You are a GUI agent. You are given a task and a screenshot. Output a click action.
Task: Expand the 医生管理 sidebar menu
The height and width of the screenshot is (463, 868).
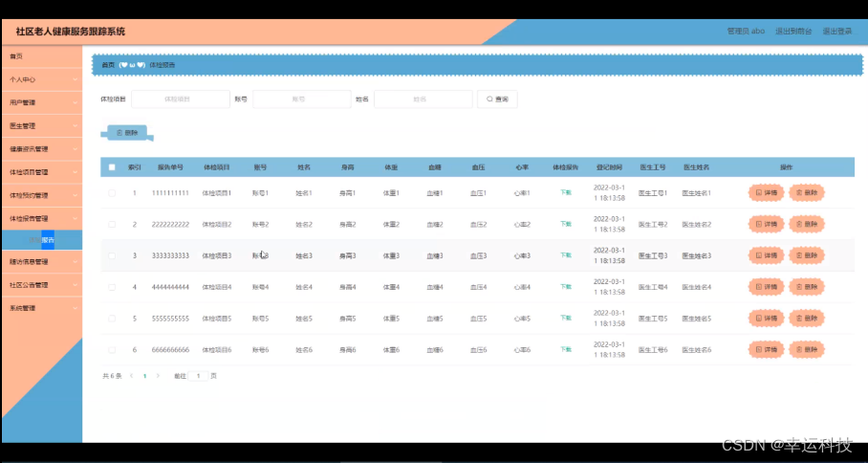pyautogui.click(x=42, y=125)
